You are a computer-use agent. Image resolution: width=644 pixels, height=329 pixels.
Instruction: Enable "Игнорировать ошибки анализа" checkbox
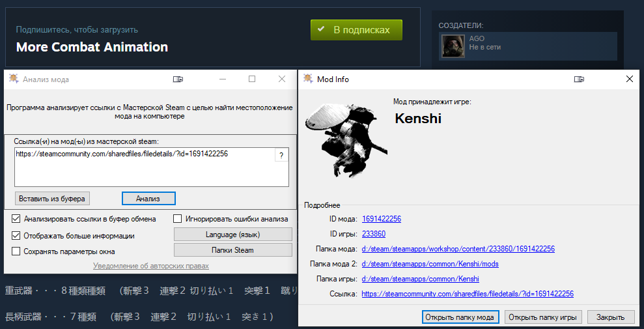pos(177,219)
